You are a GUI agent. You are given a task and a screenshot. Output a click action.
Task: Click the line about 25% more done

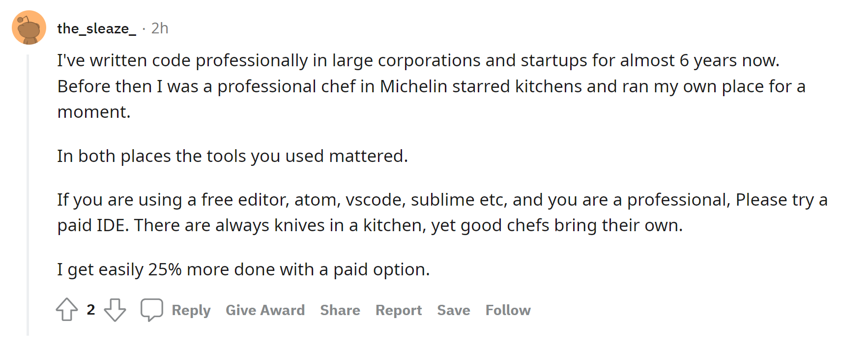tap(243, 269)
